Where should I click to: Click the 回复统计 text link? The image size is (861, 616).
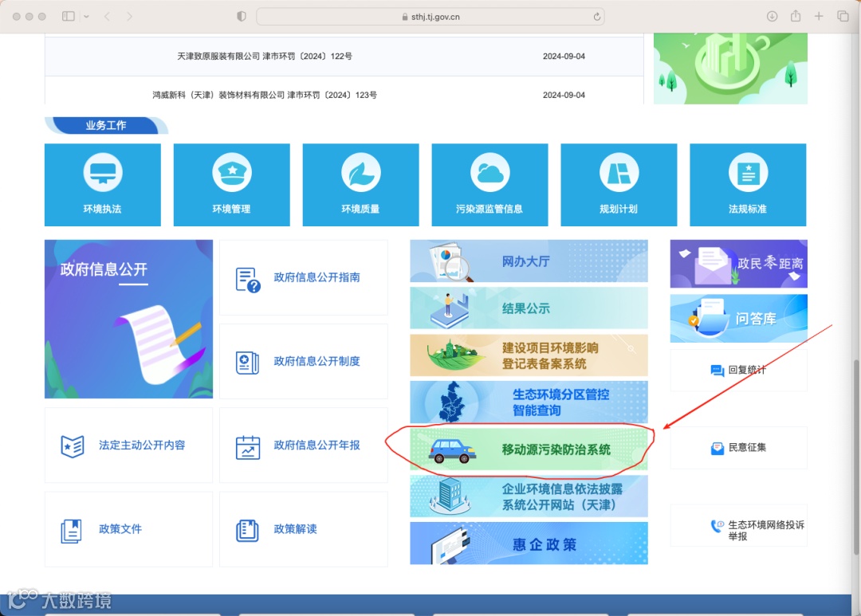[747, 370]
